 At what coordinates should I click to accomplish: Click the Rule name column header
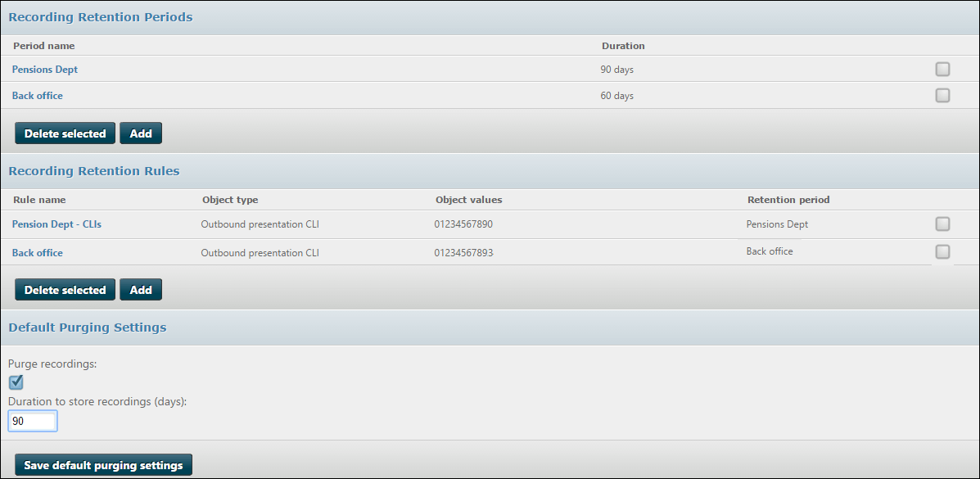(x=39, y=200)
